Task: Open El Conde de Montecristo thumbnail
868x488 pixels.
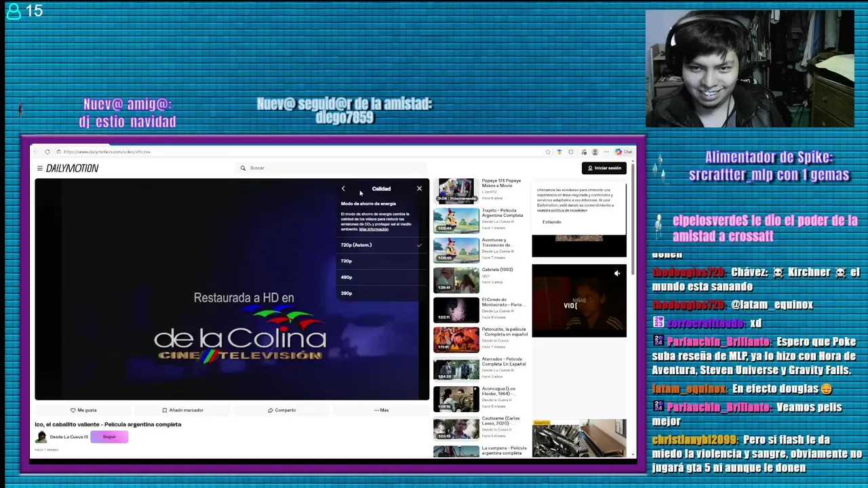Action: pyautogui.click(x=456, y=310)
